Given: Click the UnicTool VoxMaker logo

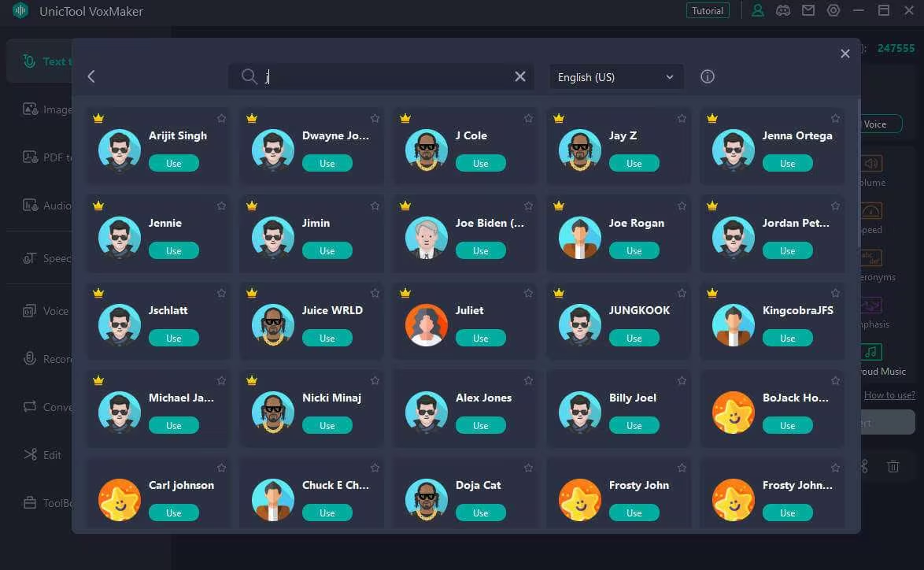Looking at the screenshot, I should [20, 10].
